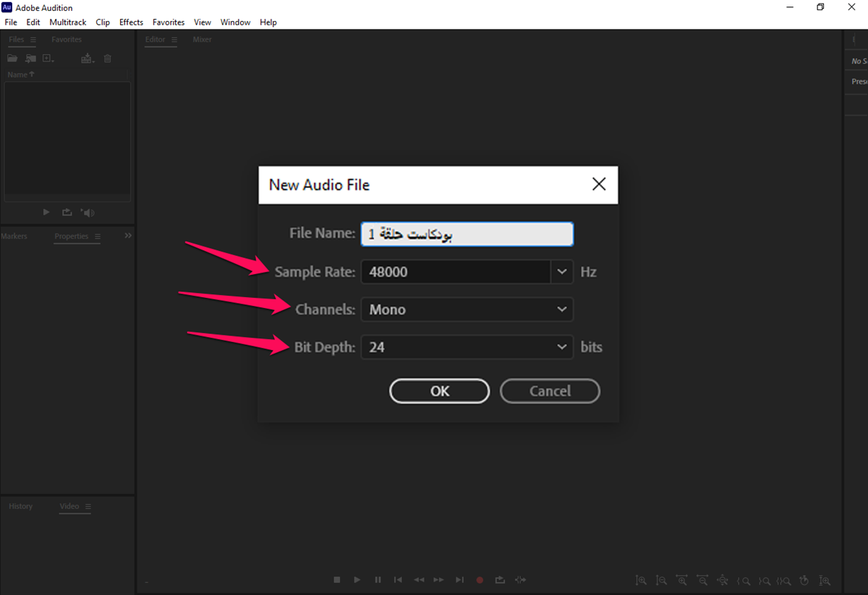
Task: Click the last zoom icon at bottom right
Action: (x=825, y=580)
